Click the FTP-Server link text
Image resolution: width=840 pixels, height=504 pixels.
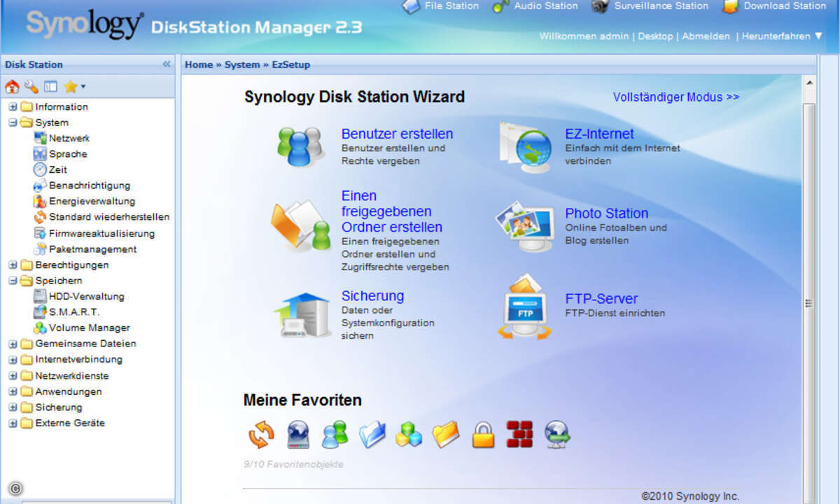(601, 299)
